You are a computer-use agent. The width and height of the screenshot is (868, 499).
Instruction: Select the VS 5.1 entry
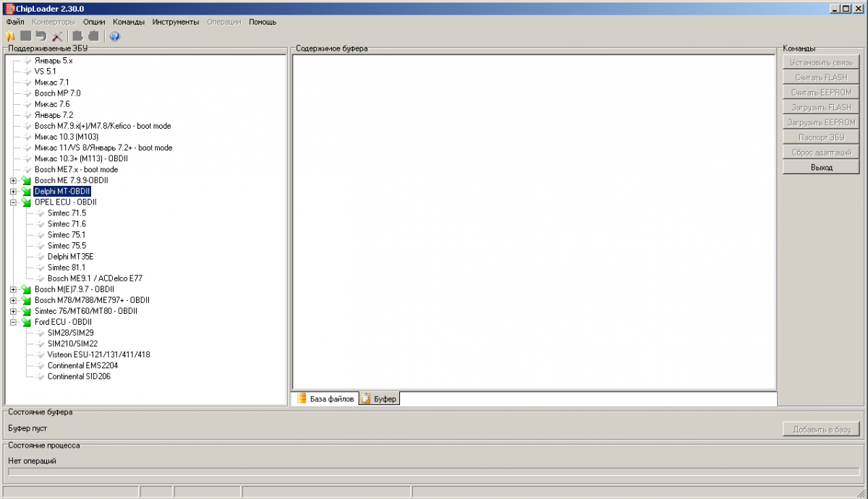[x=45, y=72]
